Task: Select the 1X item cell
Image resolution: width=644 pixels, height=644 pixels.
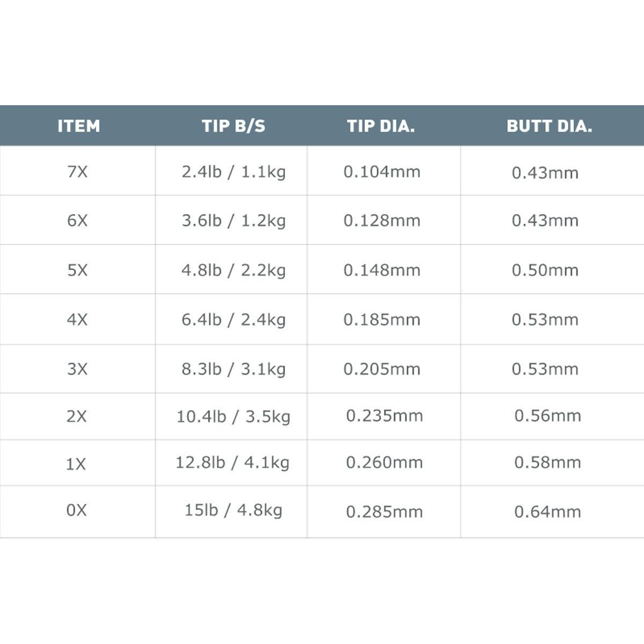Action: [76, 464]
